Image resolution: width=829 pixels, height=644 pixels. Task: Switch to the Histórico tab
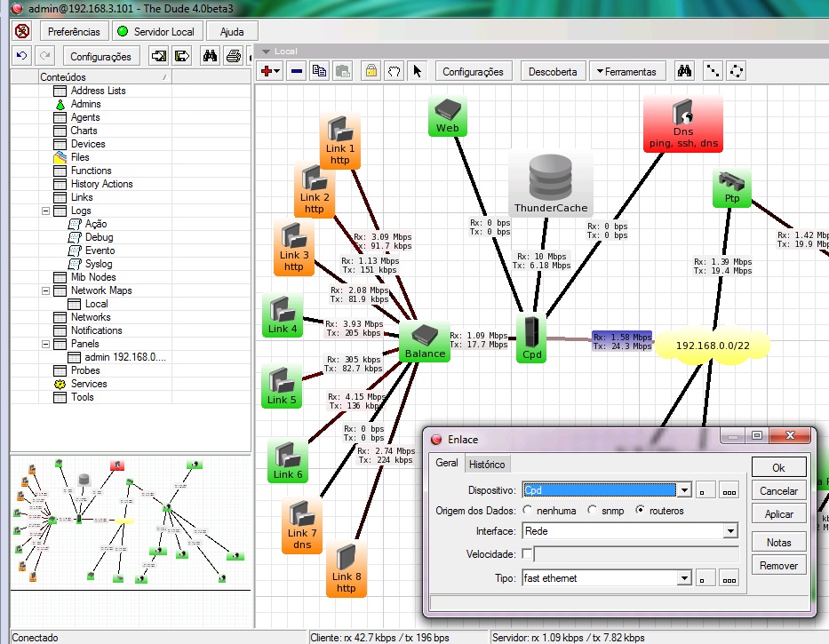click(487, 465)
